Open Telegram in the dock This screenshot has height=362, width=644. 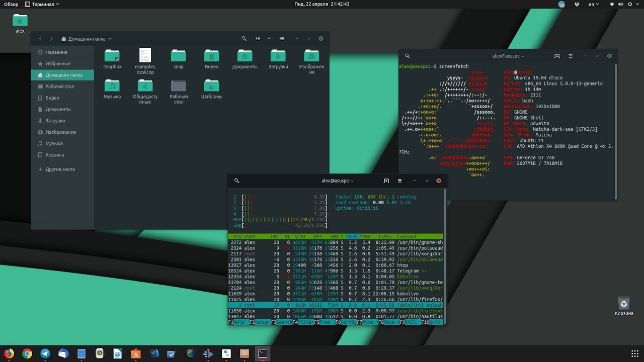click(x=45, y=353)
